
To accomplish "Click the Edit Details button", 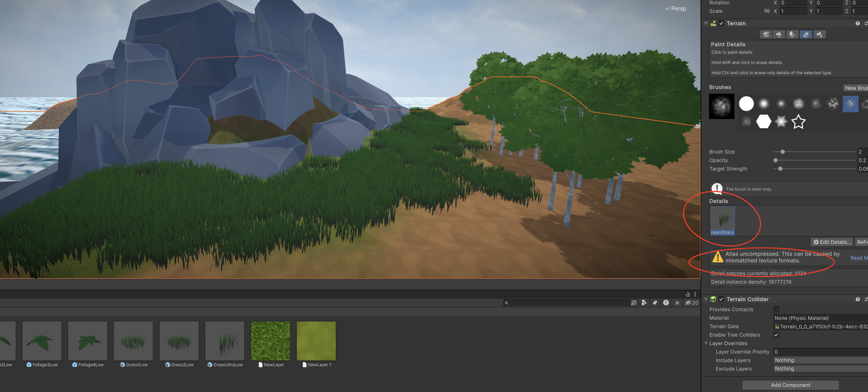I will pyautogui.click(x=832, y=242).
